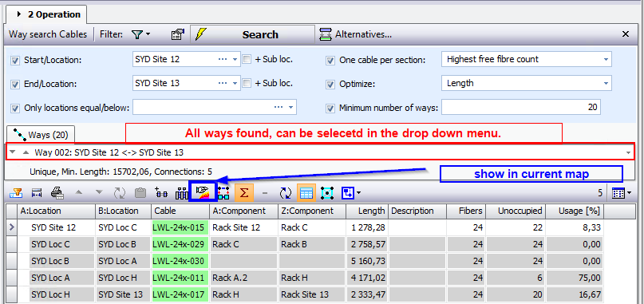This screenshot has width=644, height=304.
Task: Toggle One cable per section checkbox
Action: 330,61
